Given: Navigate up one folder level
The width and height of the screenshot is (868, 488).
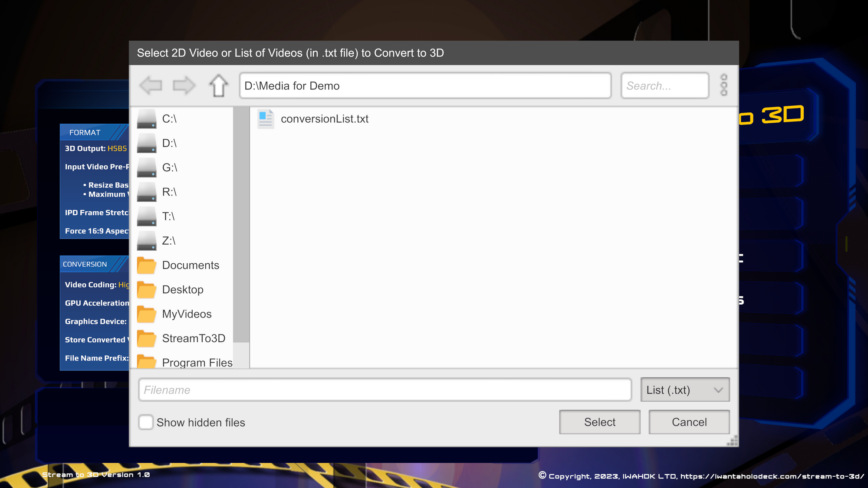Looking at the screenshot, I should [x=218, y=85].
